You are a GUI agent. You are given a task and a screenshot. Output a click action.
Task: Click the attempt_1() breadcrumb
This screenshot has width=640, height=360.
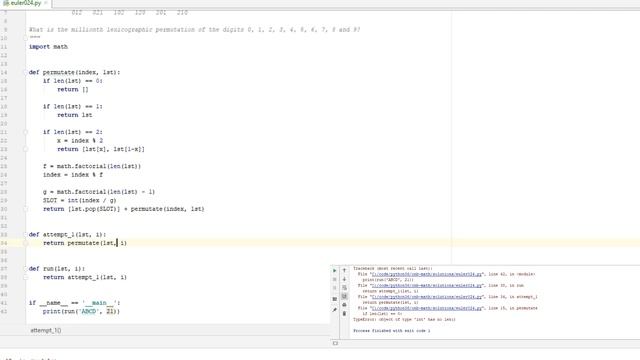click(46, 330)
